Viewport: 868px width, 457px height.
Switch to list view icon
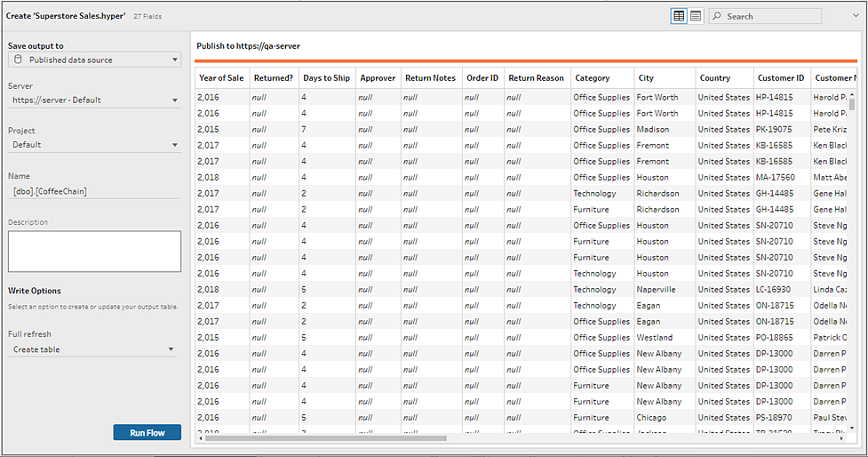click(x=696, y=16)
